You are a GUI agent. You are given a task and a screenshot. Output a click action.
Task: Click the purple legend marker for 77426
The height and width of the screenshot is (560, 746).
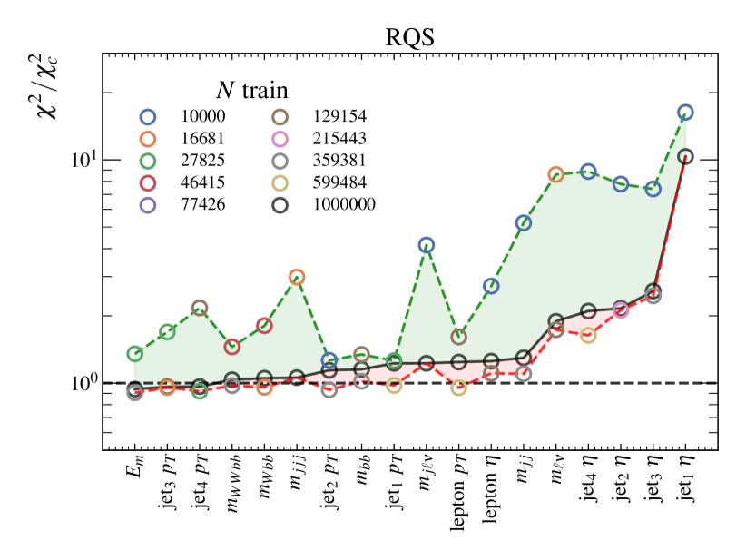[148, 205]
